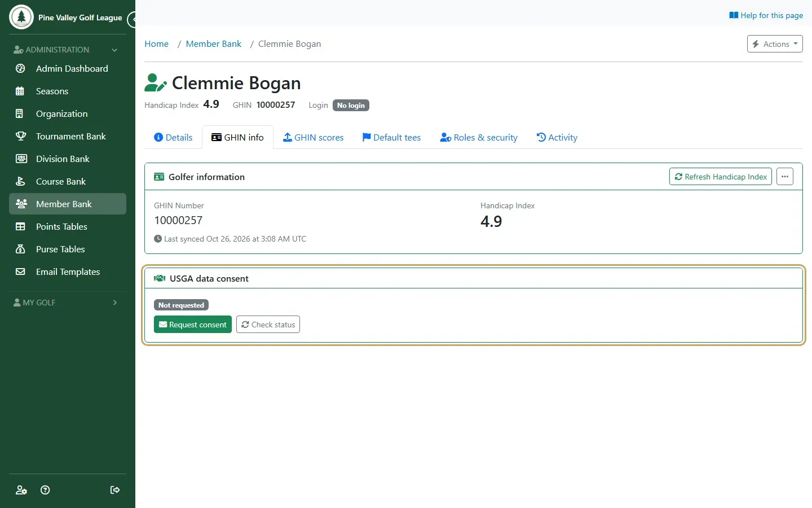Click the Not requested status badge
Screen dimensions: 812x508
point(181,305)
